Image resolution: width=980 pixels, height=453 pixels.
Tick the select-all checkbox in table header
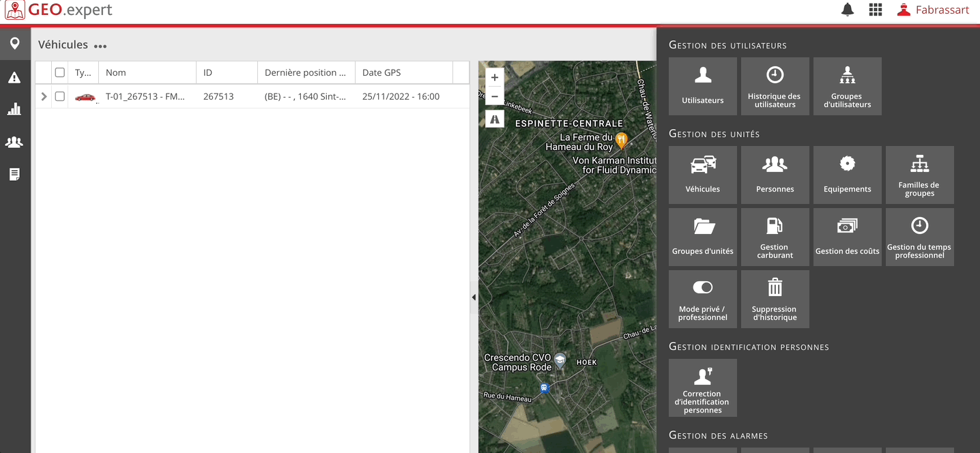tap(60, 72)
